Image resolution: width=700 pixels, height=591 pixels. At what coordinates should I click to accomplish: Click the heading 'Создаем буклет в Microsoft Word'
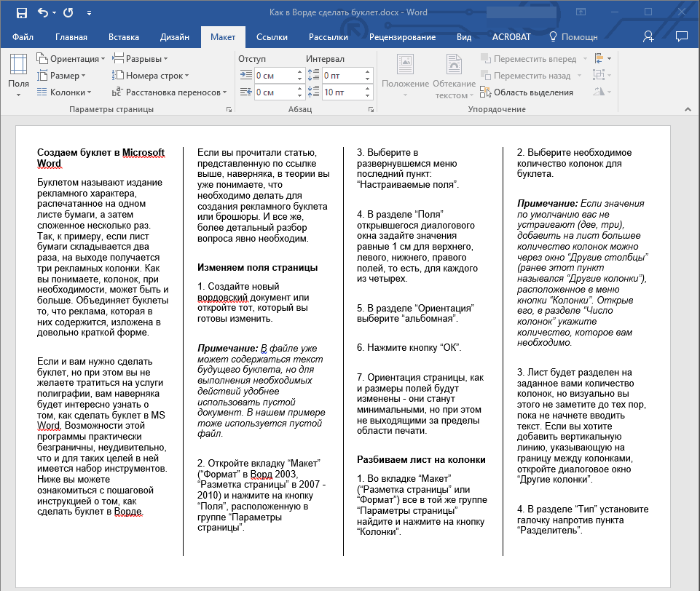[101, 158]
